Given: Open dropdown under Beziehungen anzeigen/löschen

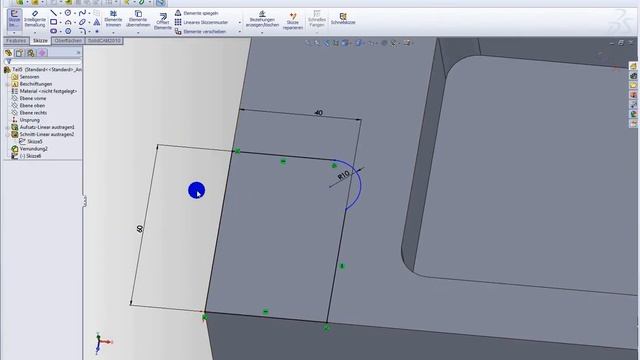Looking at the screenshot, I should pyautogui.click(x=262, y=32).
